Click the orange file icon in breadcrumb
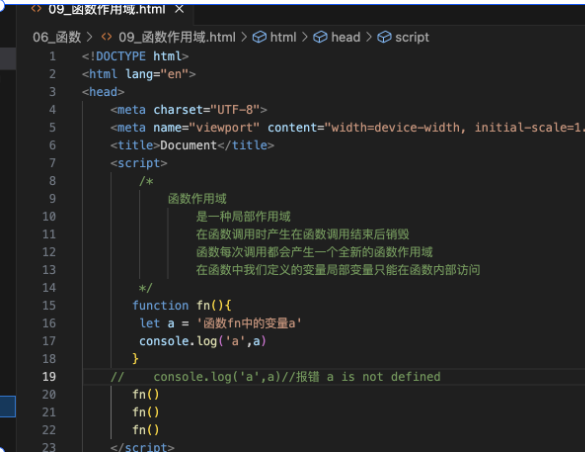The height and width of the screenshot is (452, 585). [x=107, y=37]
